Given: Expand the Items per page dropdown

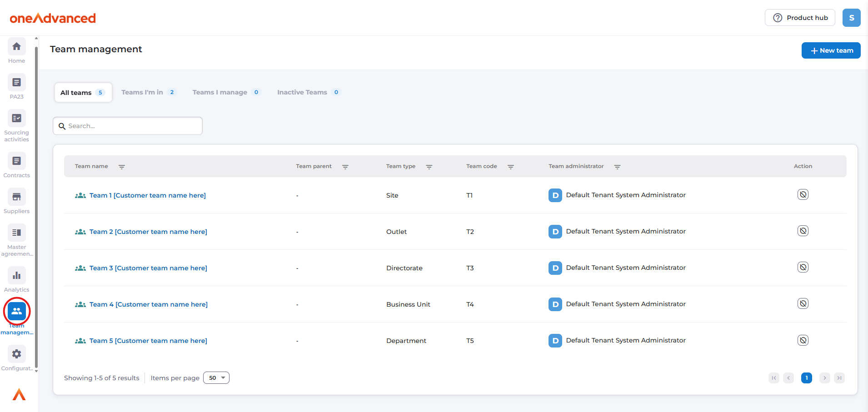Looking at the screenshot, I should tap(216, 378).
